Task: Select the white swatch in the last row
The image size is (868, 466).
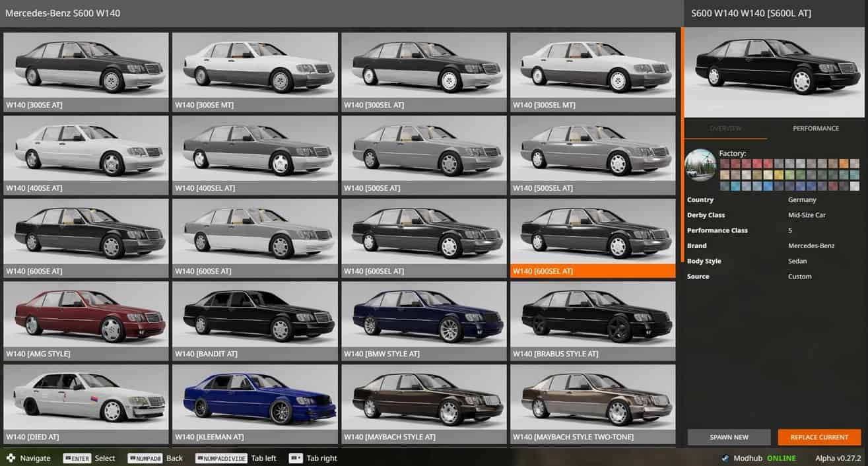Action: pos(854,186)
